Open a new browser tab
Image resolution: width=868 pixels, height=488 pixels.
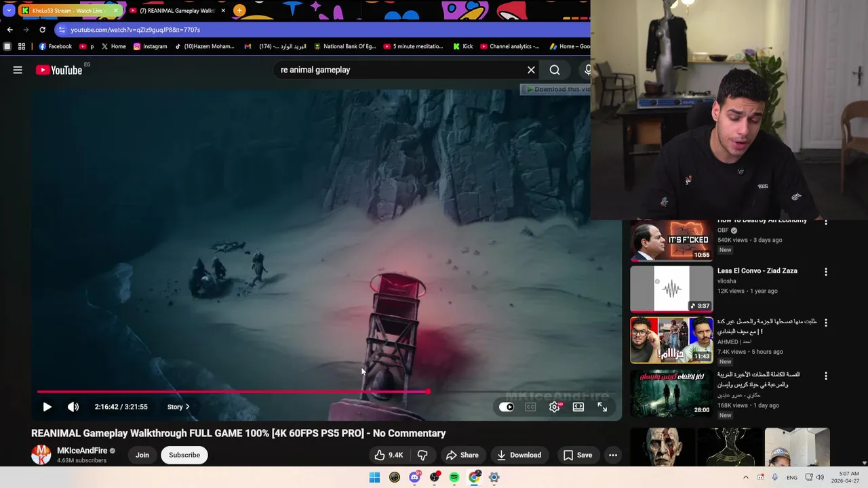pos(239,10)
